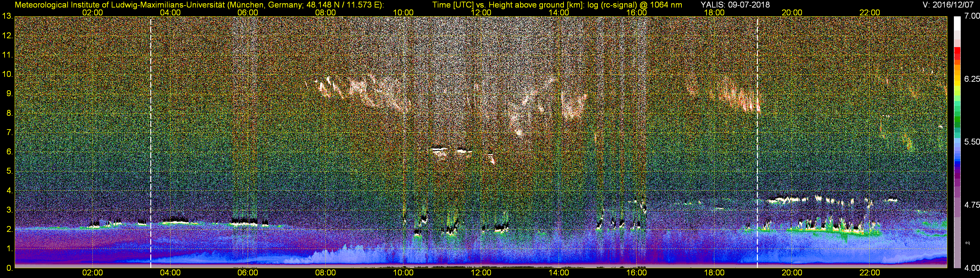Click the 4.75 value on the color scale
The height and width of the screenshot is (278, 980).
coord(972,205)
